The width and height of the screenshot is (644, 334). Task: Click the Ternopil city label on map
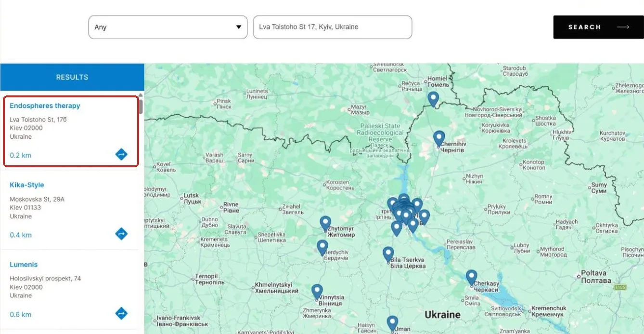click(209, 280)
